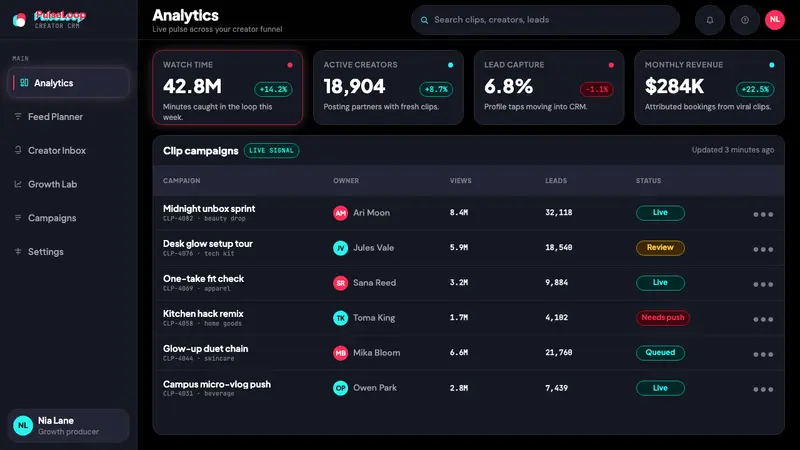
Task: Click the Queued status badge
Action: tap(660, 353)
